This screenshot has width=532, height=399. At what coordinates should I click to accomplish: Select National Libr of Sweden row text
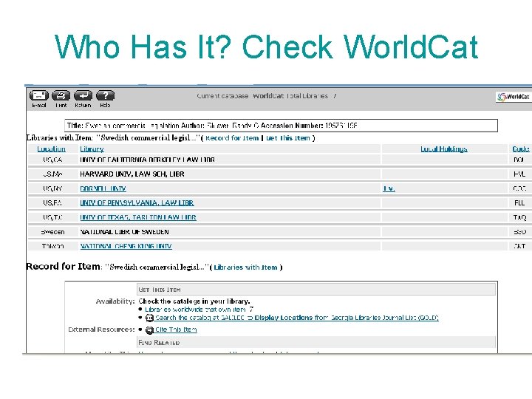[124, 232]
